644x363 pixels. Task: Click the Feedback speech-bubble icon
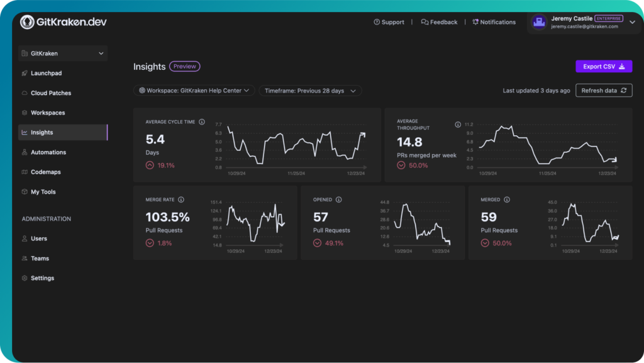[x=425, y=22]
